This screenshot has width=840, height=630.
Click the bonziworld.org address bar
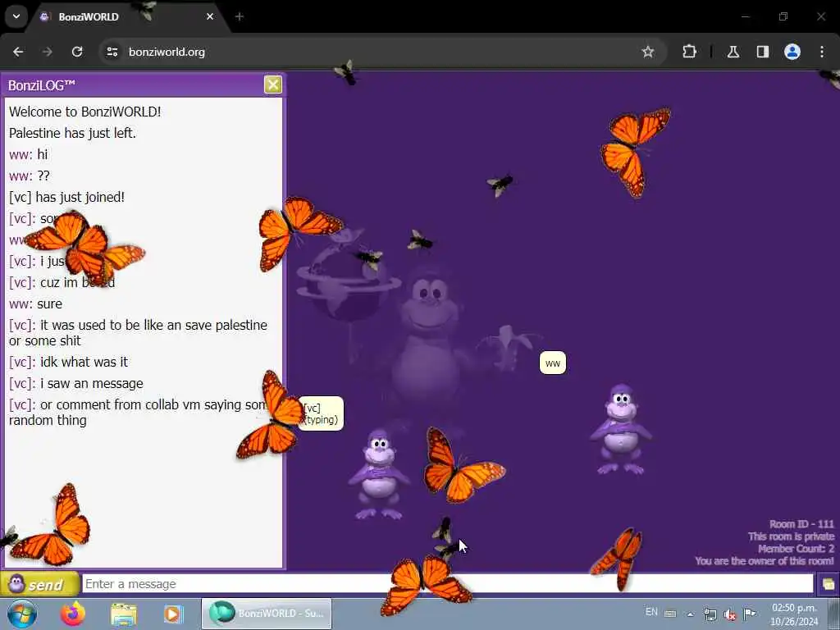click(x=375, y=52)
